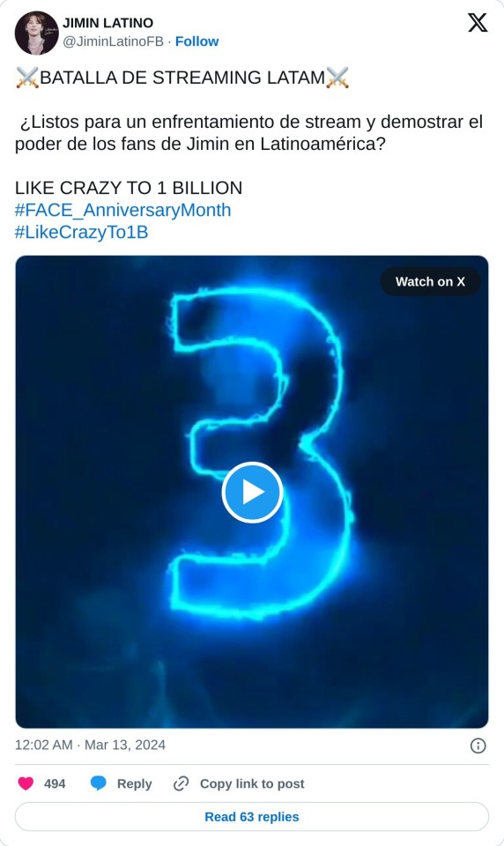Click the JIMIN LATINO profile avatar
The image size is (504, 846).
click(37, 33)
